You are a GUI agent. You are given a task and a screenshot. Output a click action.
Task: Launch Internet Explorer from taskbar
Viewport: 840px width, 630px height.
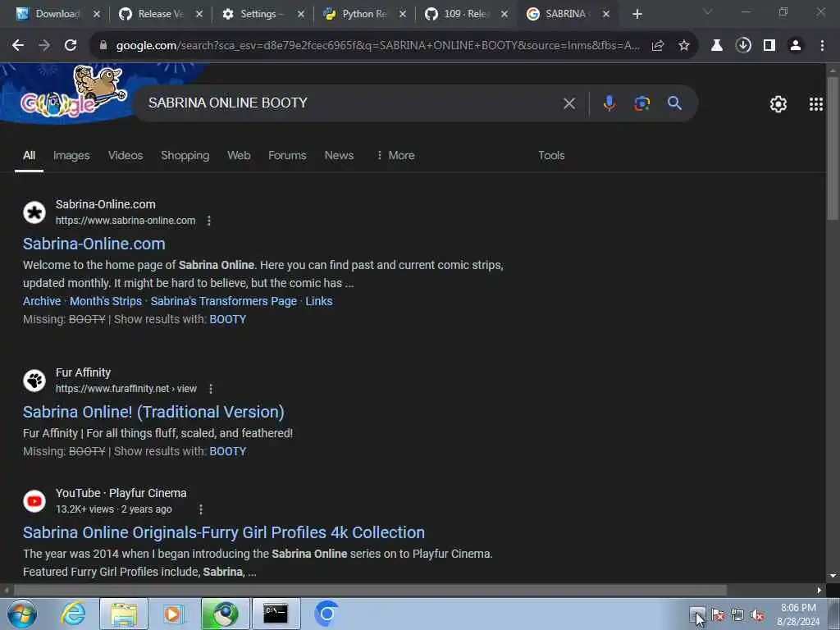[72, 614]
